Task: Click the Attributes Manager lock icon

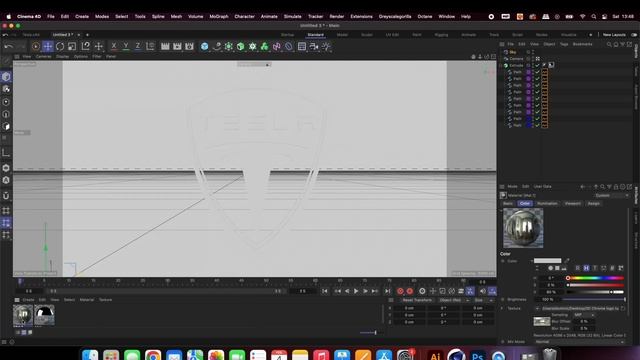Action: (x=616, y=187)
